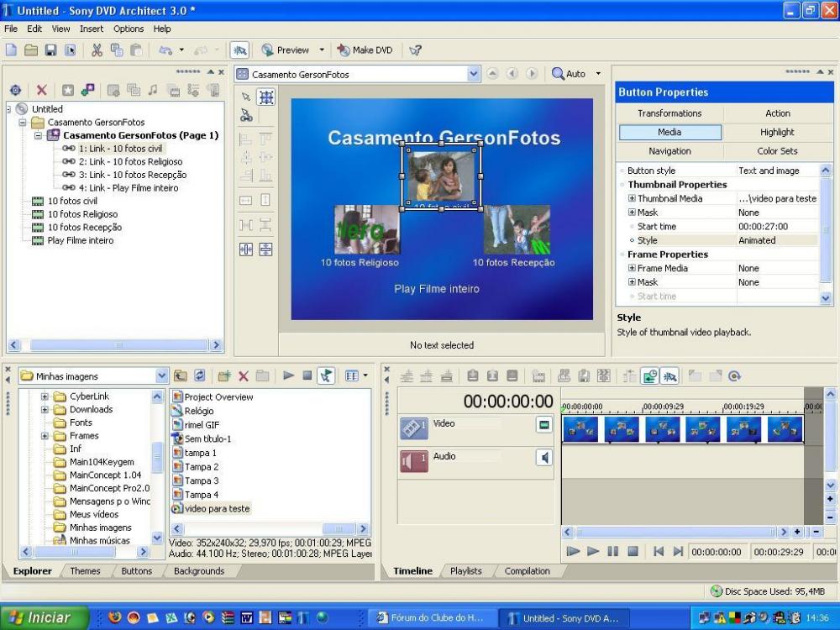Toggle the grid display tool beside the preview
Screen dimensions: 840x630
266,97
